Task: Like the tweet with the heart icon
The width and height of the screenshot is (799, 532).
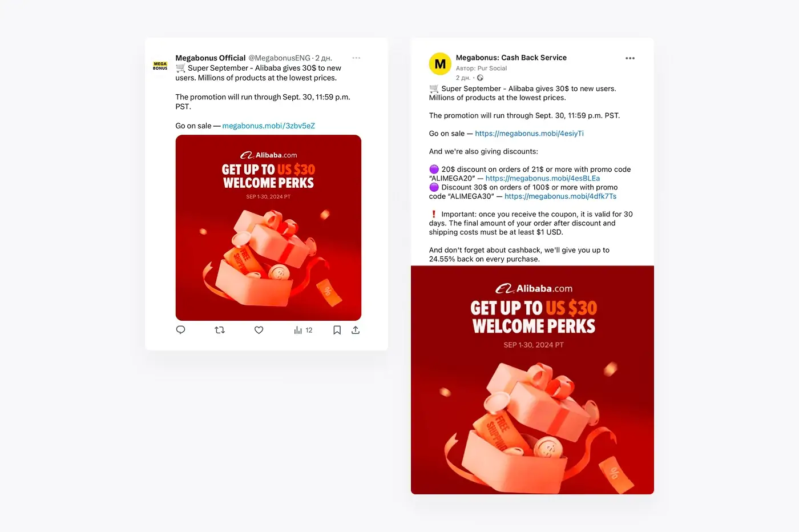Action: [259, 330]
